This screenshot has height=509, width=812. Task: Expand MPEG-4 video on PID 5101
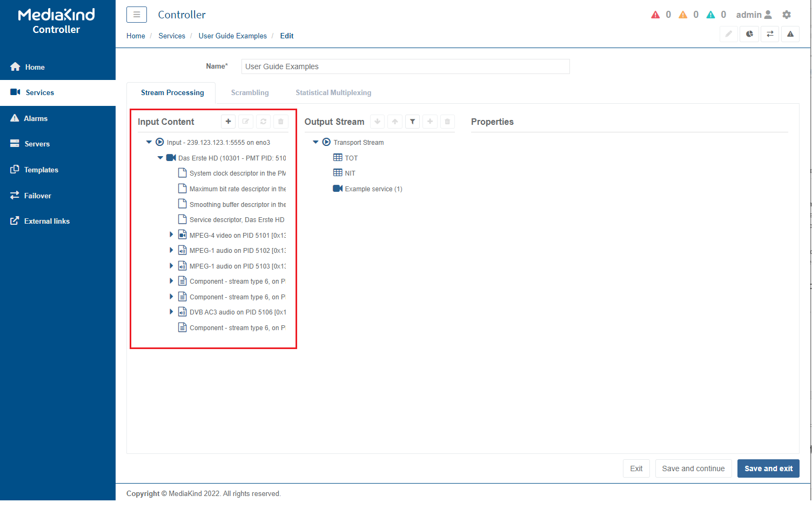click(x=171, y=235)
